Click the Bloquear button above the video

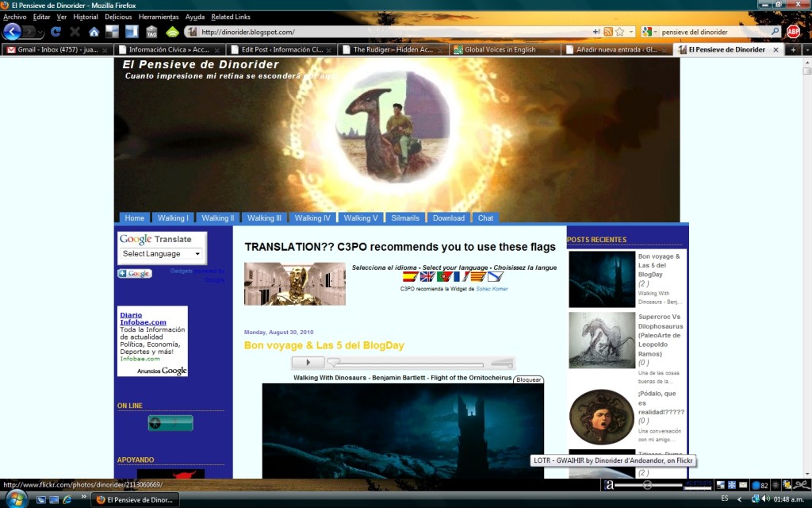(x=528, y=379)
